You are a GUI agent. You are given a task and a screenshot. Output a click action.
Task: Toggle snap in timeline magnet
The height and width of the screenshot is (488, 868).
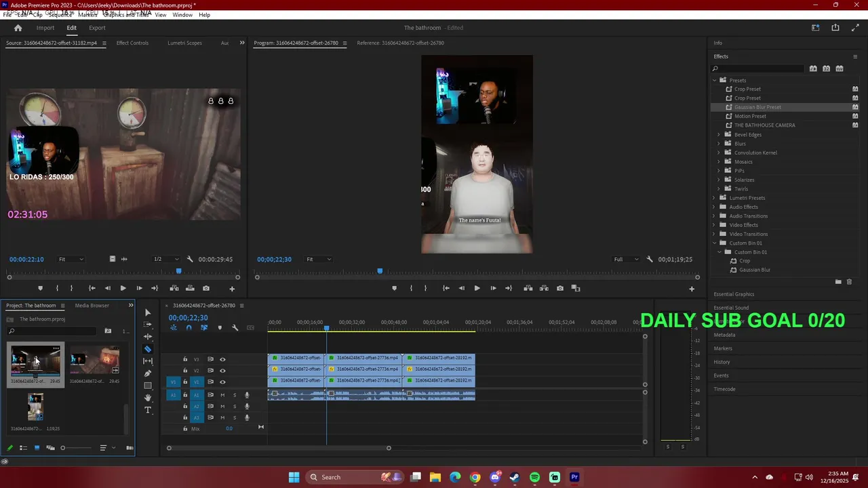189,328
